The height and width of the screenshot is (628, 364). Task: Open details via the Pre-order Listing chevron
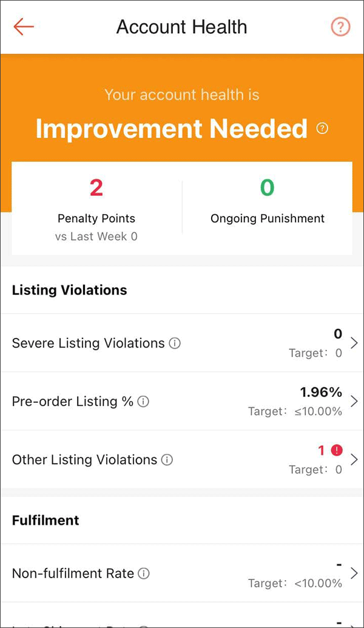355,401
